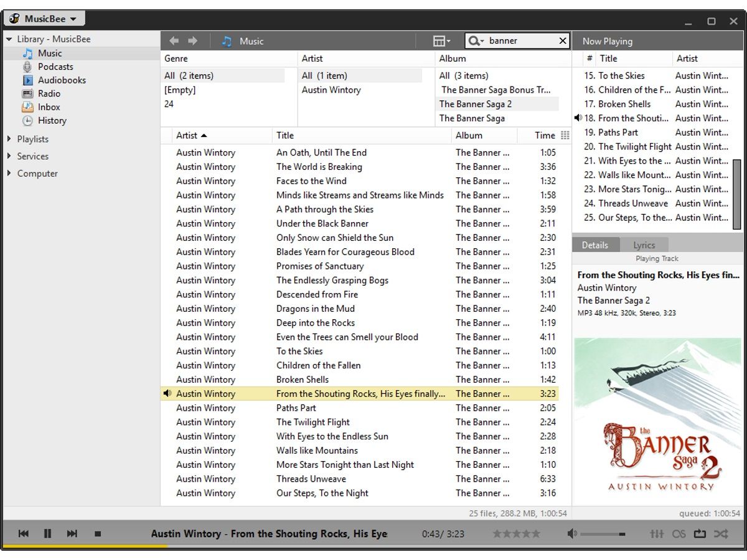747x560 pixels.
Task: Switch to the Details tab
Action: click(x=595, y=245)
